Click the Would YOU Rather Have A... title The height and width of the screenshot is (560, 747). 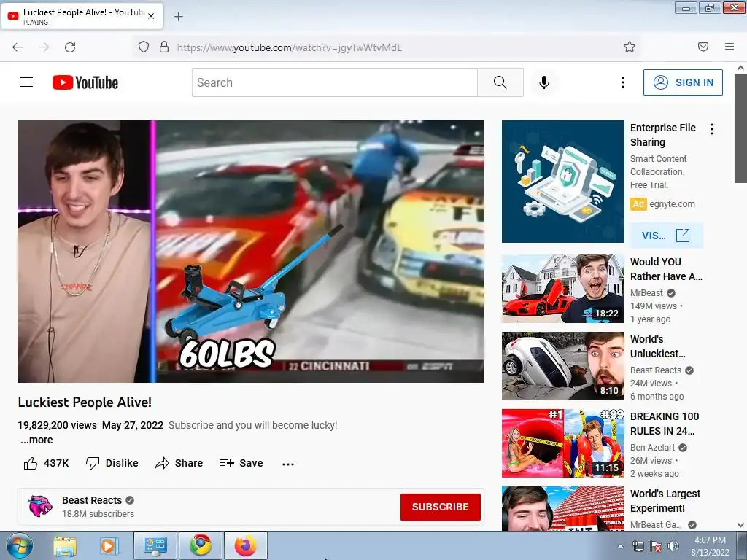pos(666,269)
